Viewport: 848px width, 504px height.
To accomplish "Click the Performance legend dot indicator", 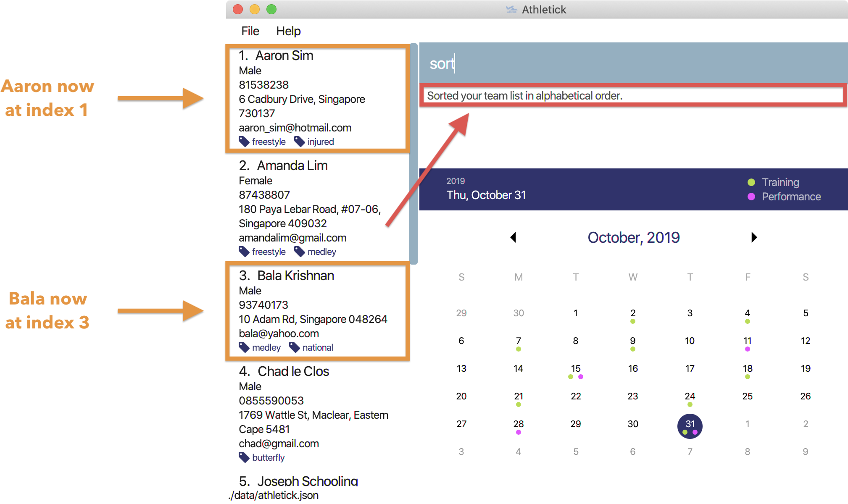I will 757,197.
